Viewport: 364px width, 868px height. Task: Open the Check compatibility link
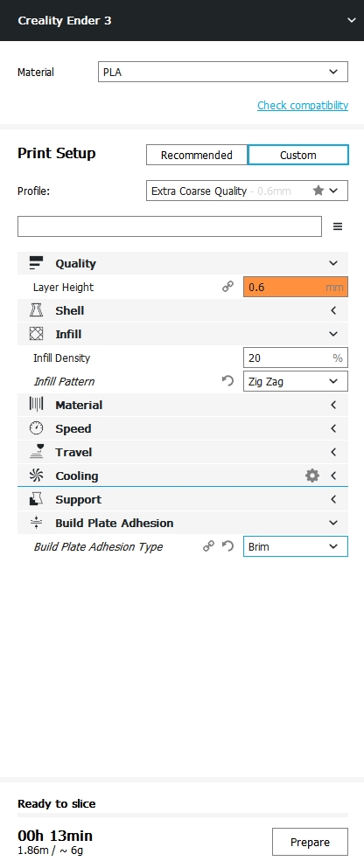coord(303,105)
